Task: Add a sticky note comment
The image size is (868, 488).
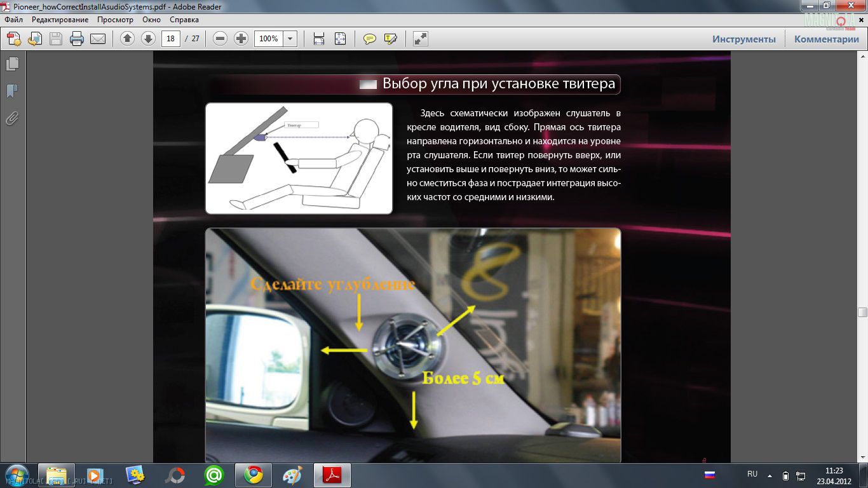Action: (x=369, y=39)
